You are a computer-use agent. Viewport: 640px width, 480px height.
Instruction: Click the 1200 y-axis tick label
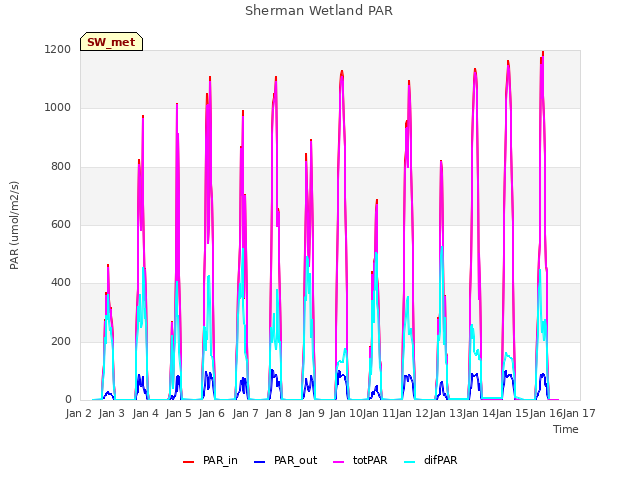[x=58, y=49]
